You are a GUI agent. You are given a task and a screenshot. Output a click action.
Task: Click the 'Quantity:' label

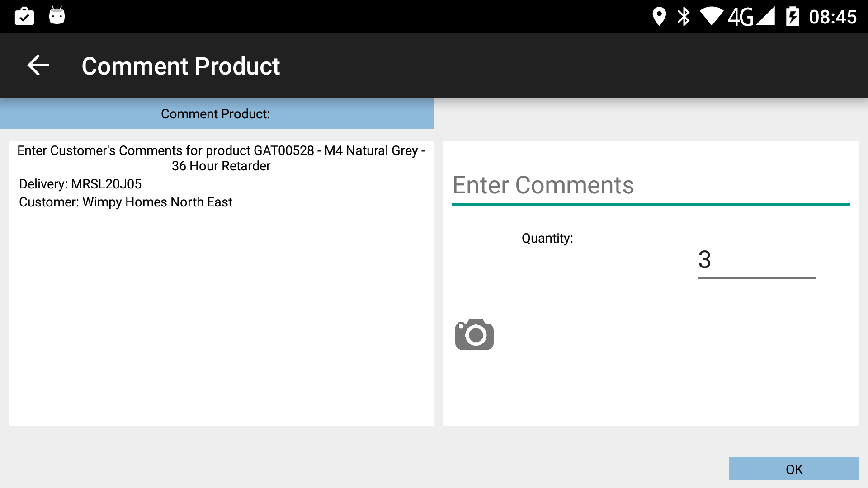547,238
